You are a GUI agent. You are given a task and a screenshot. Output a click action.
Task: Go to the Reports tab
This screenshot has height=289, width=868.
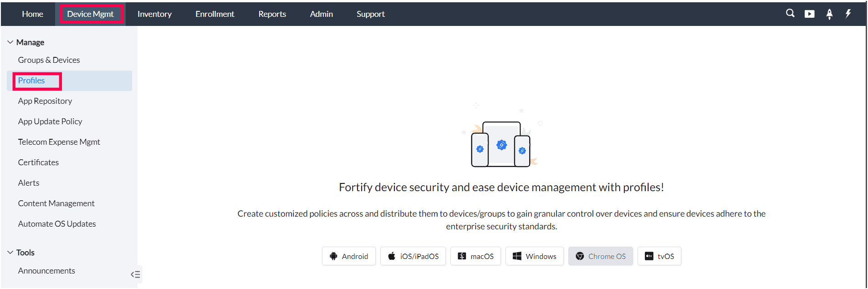(x=272, y=14)
